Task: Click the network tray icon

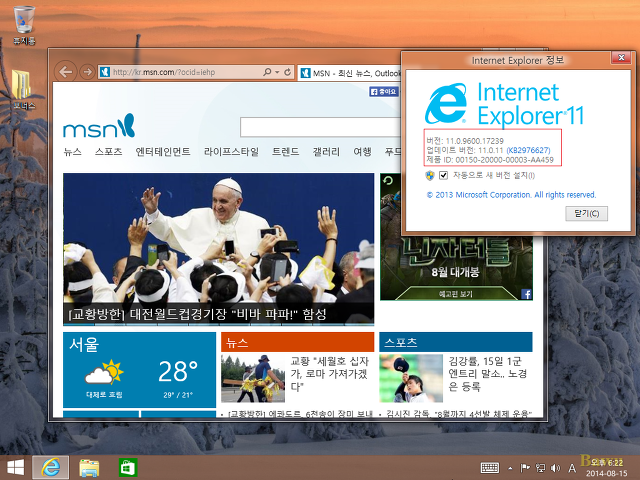Action: pos(540,468)
